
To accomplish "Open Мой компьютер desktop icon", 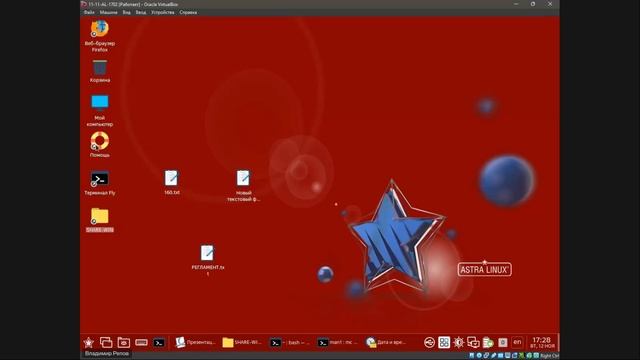I will 100,102.
